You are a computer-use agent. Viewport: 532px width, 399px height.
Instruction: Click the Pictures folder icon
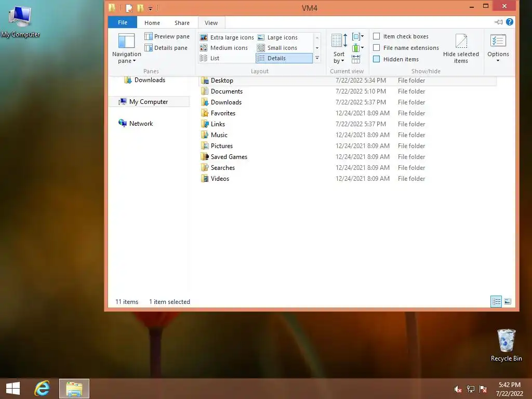(x=205, y=146)
